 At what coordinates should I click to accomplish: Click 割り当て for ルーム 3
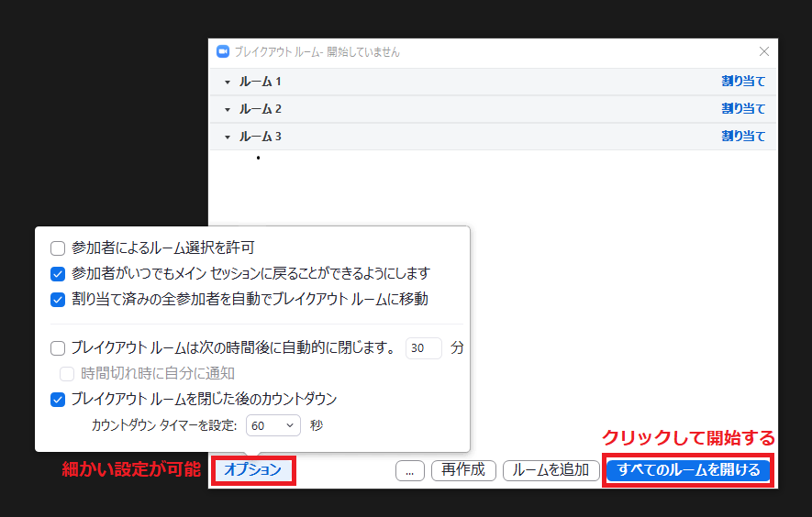[743, 136]
